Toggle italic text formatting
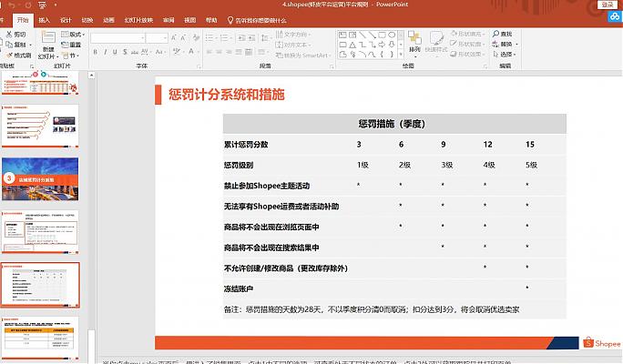This screenshot has height=364, width=623. [107, 52]
